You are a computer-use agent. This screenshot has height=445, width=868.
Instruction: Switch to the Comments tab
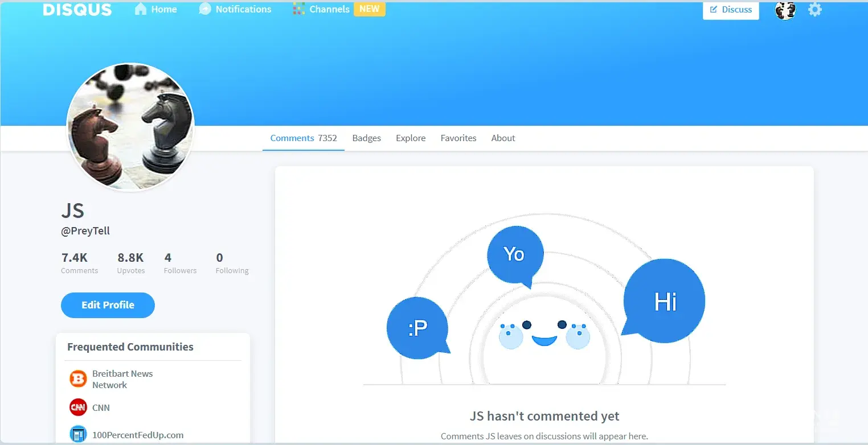pos(304,138)
